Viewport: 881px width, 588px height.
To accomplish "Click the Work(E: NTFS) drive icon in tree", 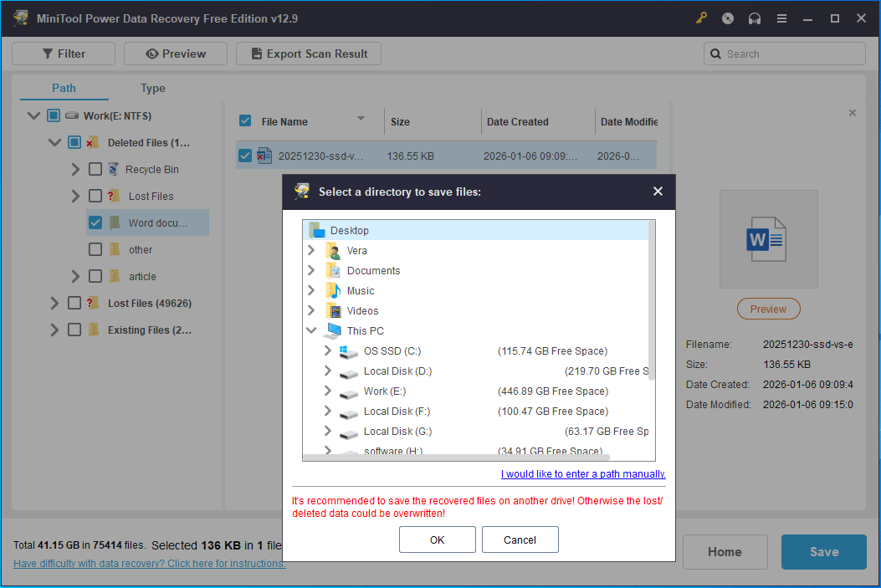I will (72, 115).
